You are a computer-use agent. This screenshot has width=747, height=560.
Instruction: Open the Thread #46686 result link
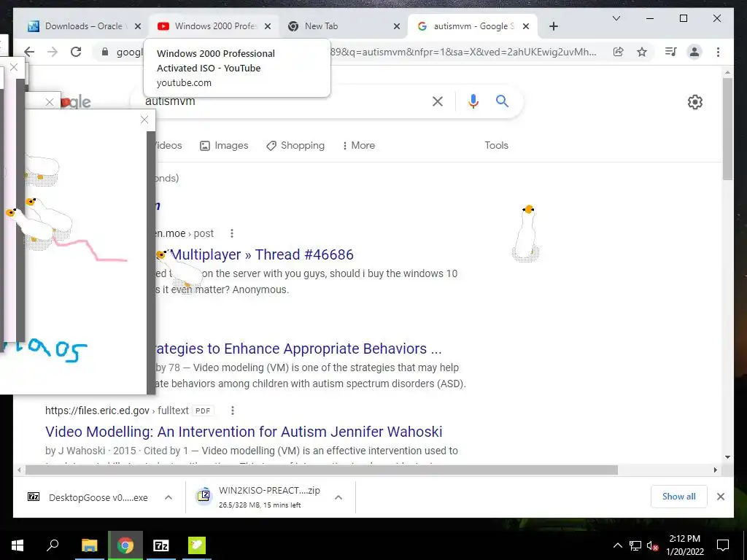[x=262, y=254]
